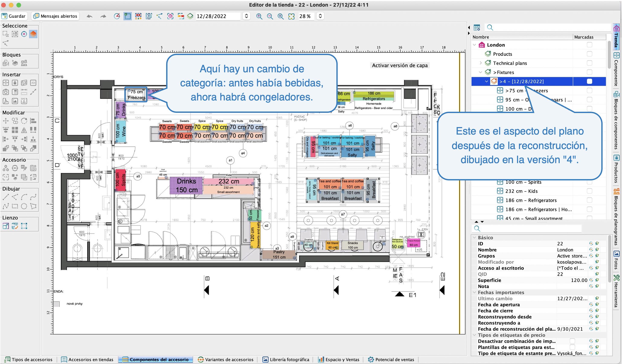Insert an image picture element
622x364 pixels.
tap(15, 101)
